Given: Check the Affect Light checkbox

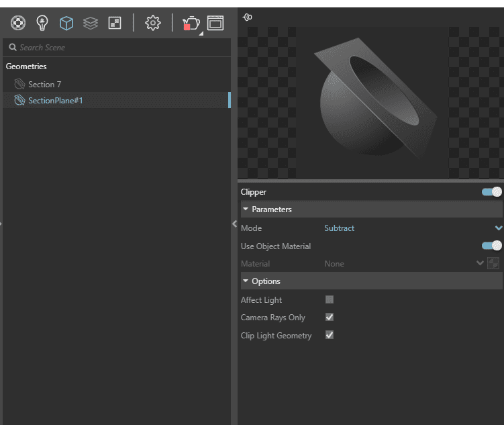Looking at the screenshot, I should [330, 299].
